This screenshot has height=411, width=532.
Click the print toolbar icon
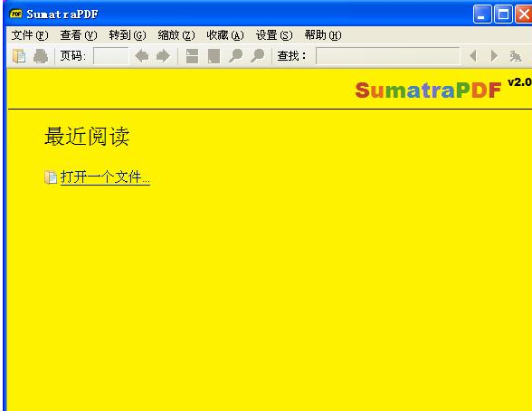[41, 56]
